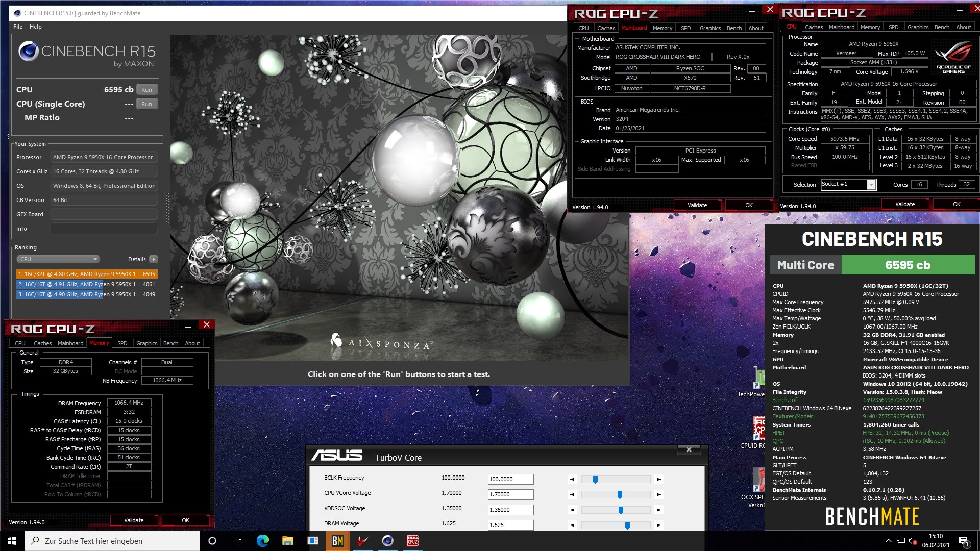Decrease BCLK Frequency with left arrow
The width and height of the screenshot is (980, 551).
(572, 479)
